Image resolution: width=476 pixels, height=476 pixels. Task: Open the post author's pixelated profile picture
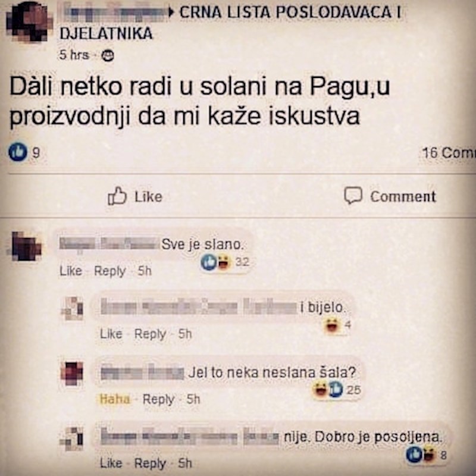tap(28, 22)
